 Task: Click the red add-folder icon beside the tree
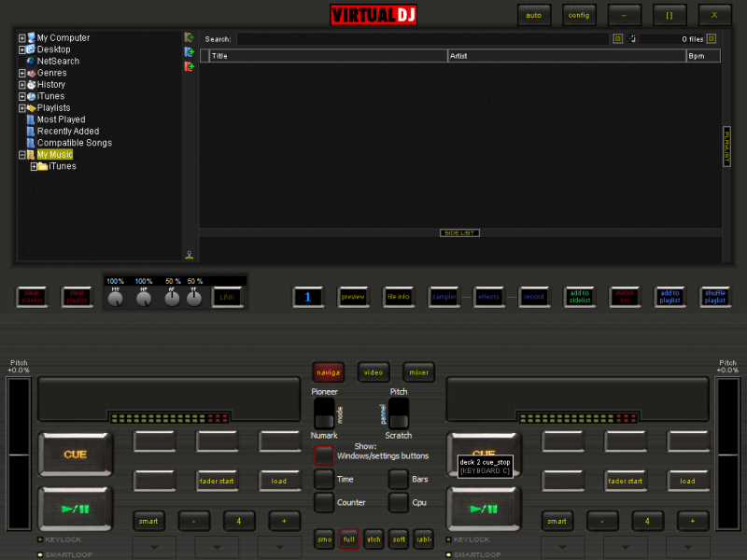click(190, 66)
